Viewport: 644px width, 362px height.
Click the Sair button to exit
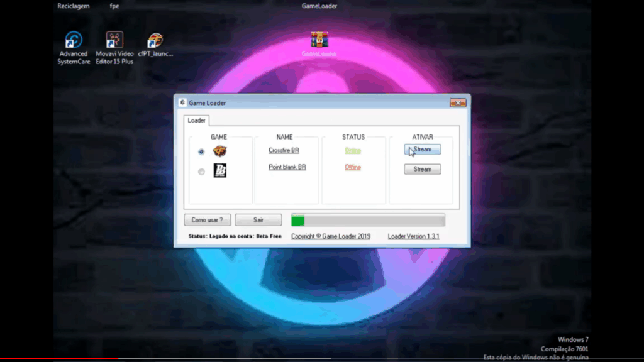[x=258, y=220]
